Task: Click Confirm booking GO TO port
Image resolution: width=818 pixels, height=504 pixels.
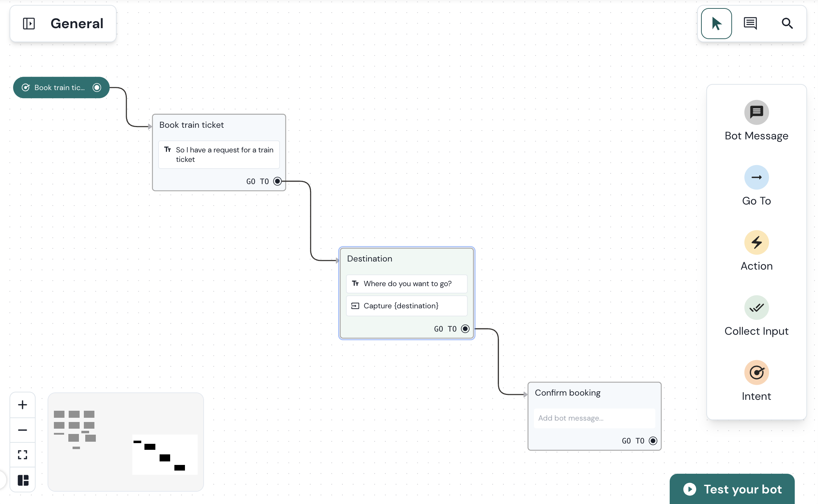Action: 653,441
